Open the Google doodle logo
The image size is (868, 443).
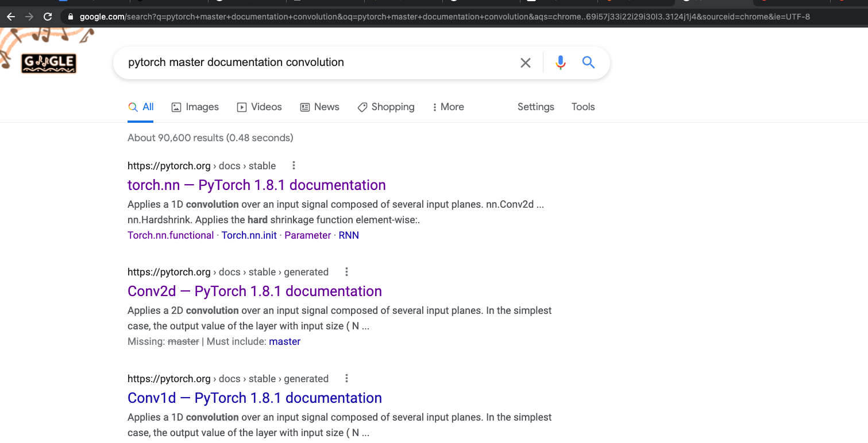(48, 63)
